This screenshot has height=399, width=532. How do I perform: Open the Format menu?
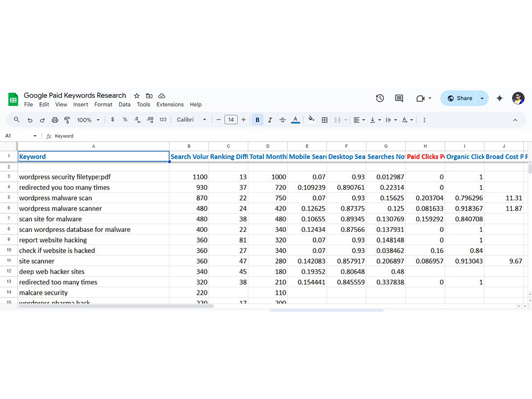(x=103, y=104)
